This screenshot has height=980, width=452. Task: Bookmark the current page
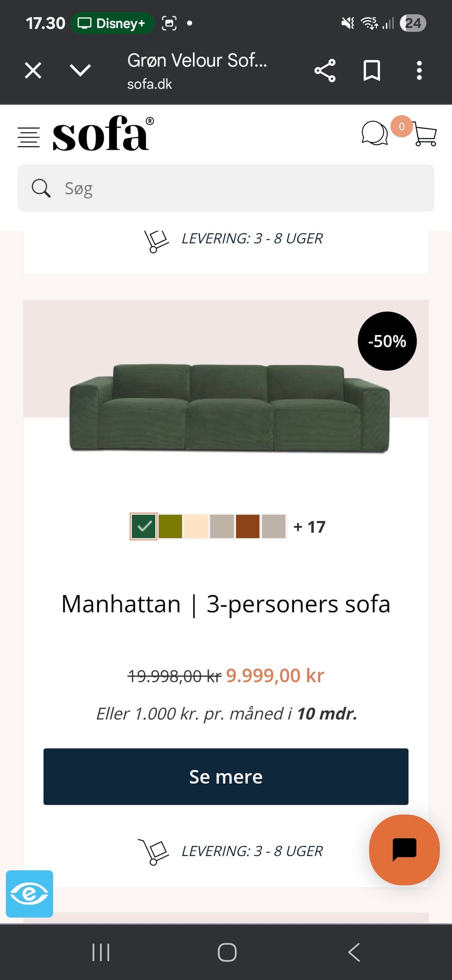(371, 71)
